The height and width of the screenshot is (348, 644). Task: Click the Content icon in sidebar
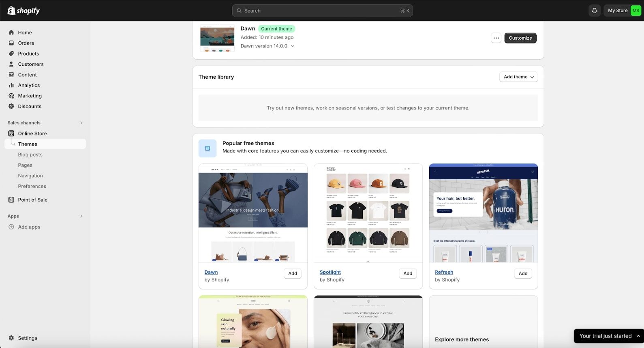click(11, 75)
